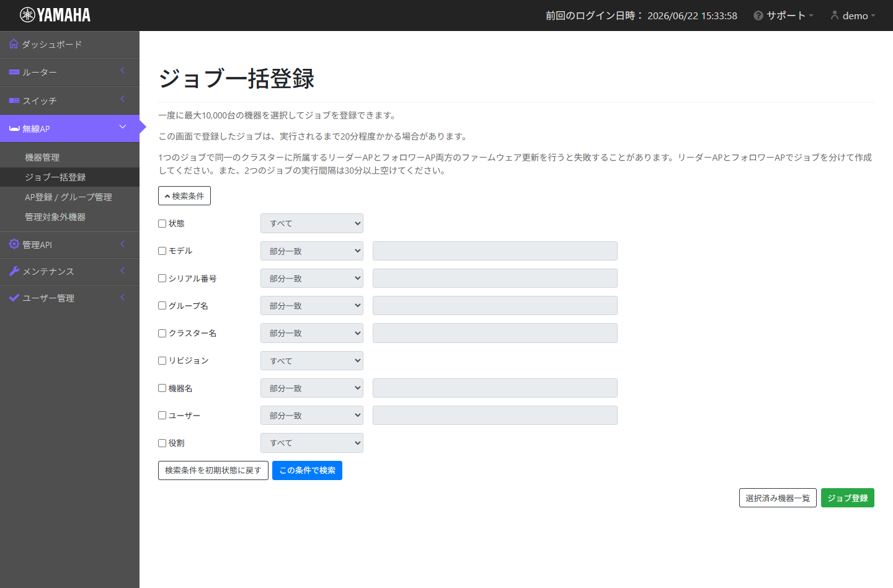
Task: Open the 役割 すべて dropdown
Action: (312, 443)
